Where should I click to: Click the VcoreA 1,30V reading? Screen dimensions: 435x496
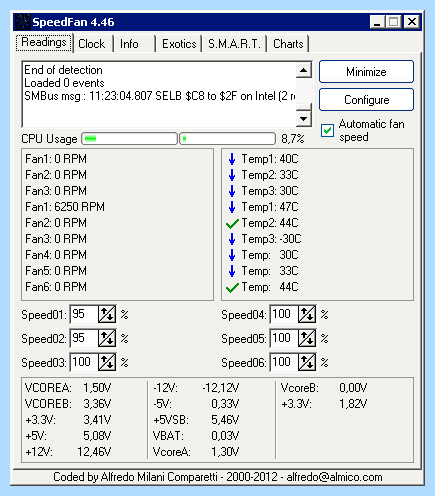(x=196, y=452)
